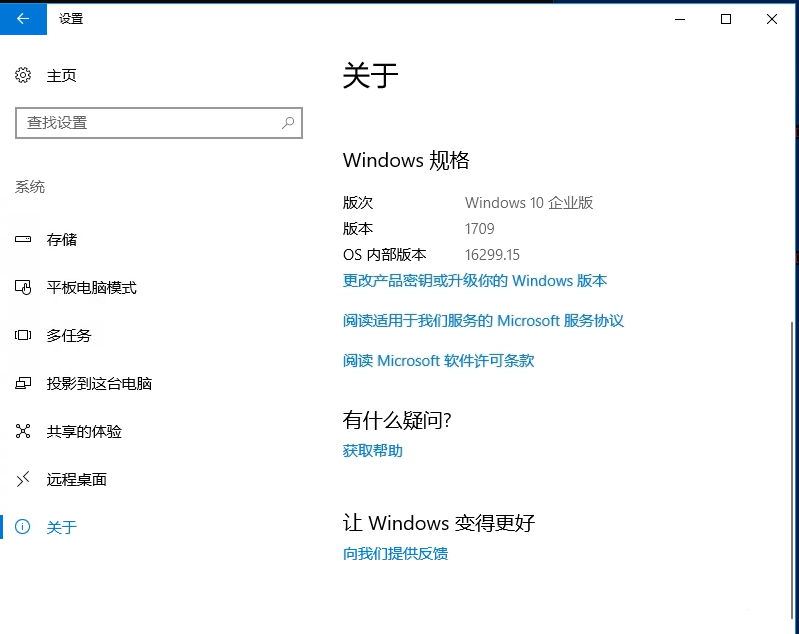Open 平板电脑模式 via its tablet icon
Screen dimensions: 799x634
point(23,288)
